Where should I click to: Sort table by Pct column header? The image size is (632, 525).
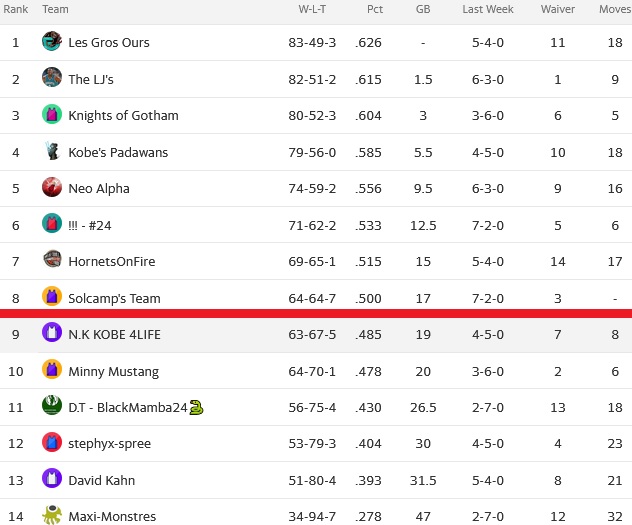tap(374, 9)
